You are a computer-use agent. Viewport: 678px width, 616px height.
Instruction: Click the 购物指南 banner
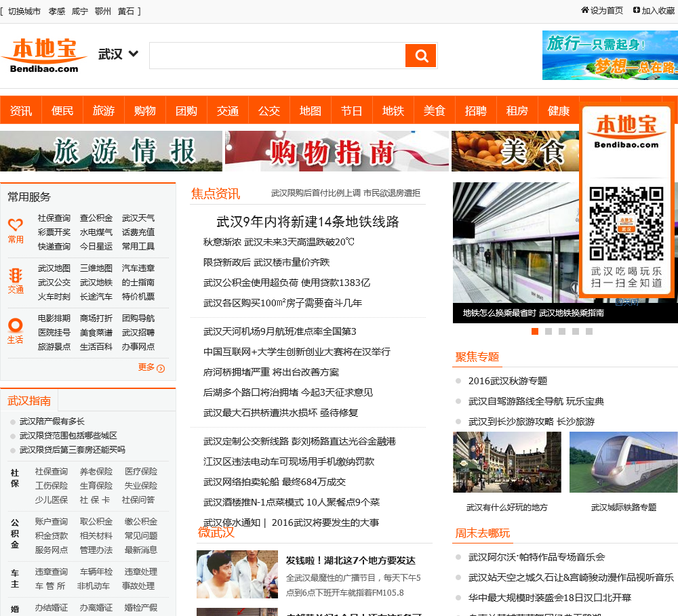pos(337,151)
